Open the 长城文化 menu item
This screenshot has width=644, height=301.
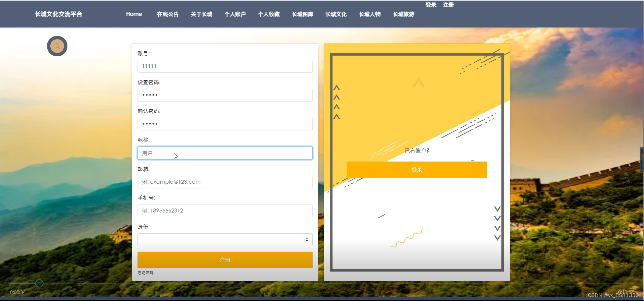coord(336,14)
